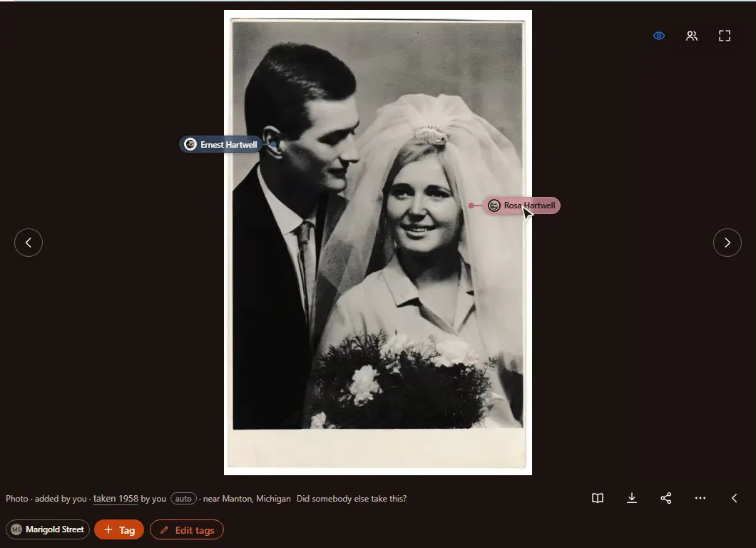Click the pencil icon on Edit tags

coord(165,529)
